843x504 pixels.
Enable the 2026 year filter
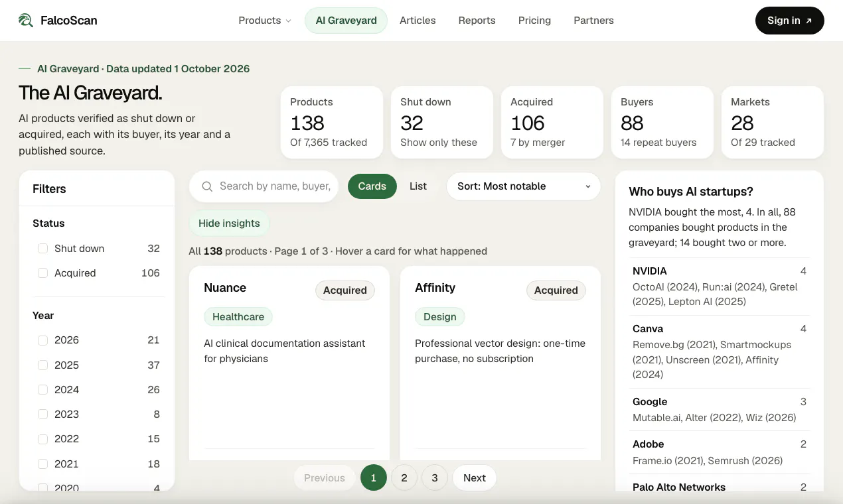coord(42,340)
